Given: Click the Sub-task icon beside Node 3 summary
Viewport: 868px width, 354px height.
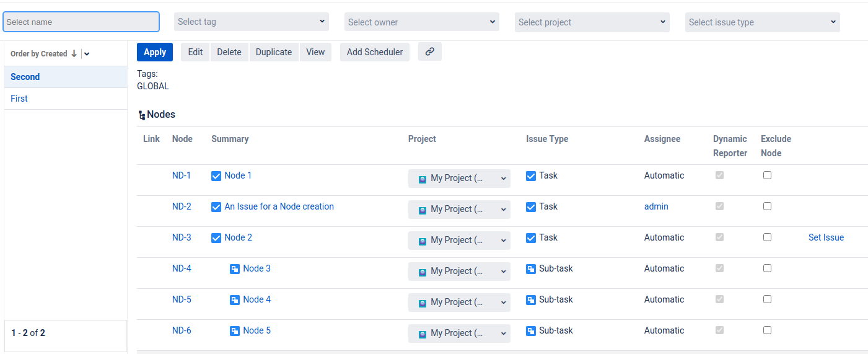Looking at the screenshot, I should [x=235, y=269].
